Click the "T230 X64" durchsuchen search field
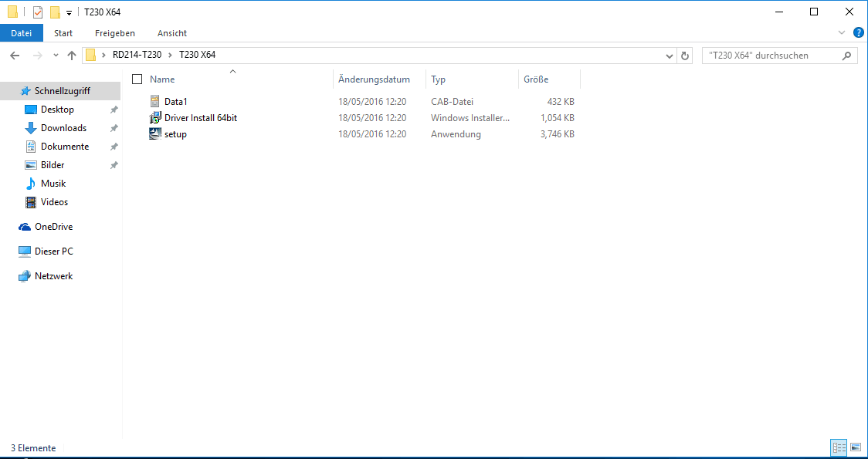Image resolution: width=868 pixels, height=459 pixels. pos(771,56)
